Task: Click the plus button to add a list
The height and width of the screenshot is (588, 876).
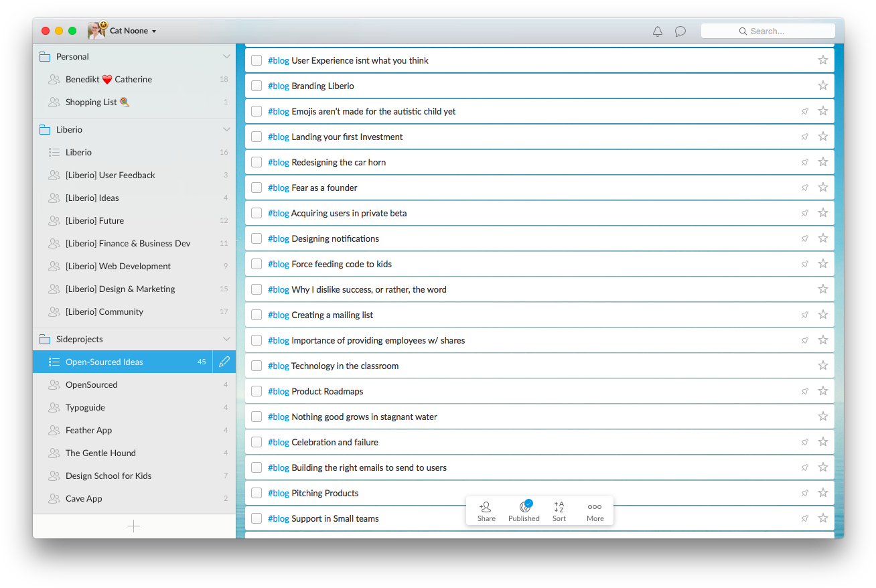Action: (134, 526)
